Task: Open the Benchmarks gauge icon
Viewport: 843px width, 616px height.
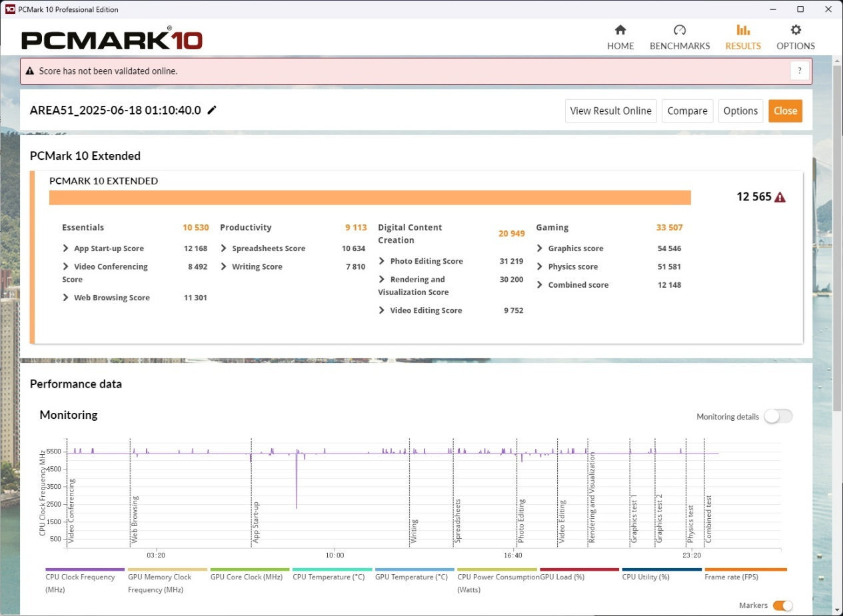Action: (x=680, y=30)
